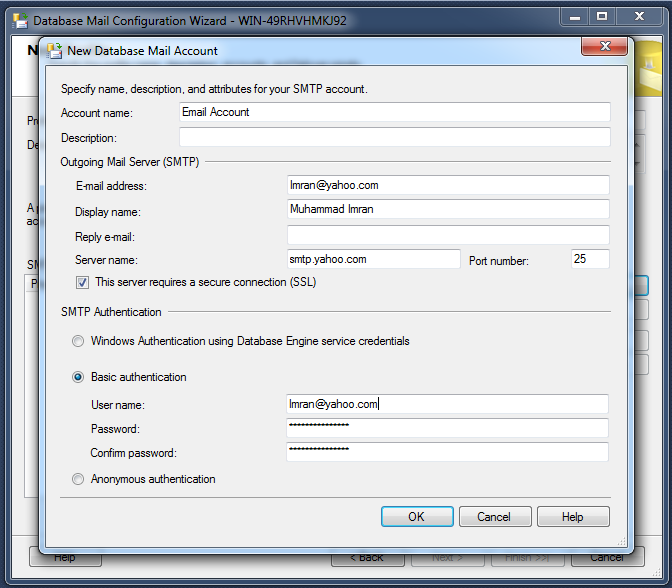672x588 pixels.
Task: Click the Server name field
Action: coord(373,259)
